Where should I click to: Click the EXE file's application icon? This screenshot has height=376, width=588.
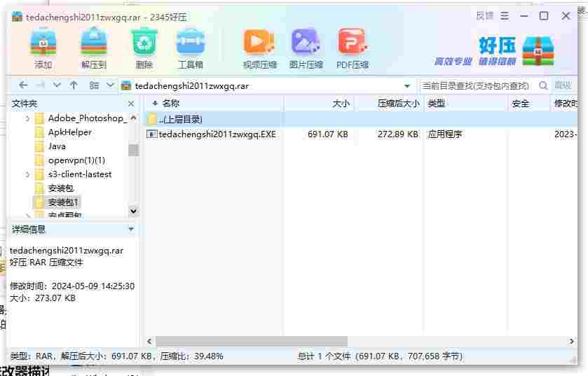pos(152,134)
